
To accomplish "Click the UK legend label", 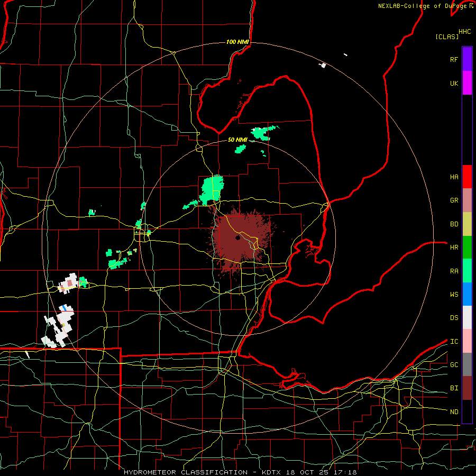I will (454, 84).
